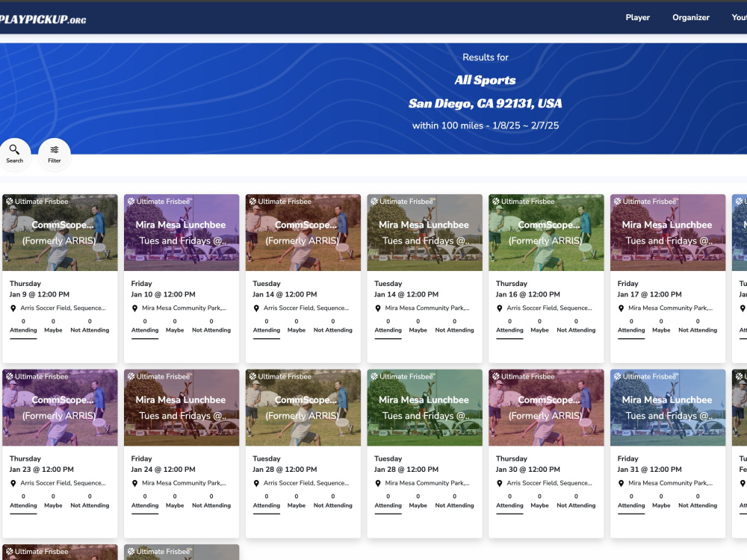
Task: Click location pin on Jan 30 card
Action: (x=499, y=483)
